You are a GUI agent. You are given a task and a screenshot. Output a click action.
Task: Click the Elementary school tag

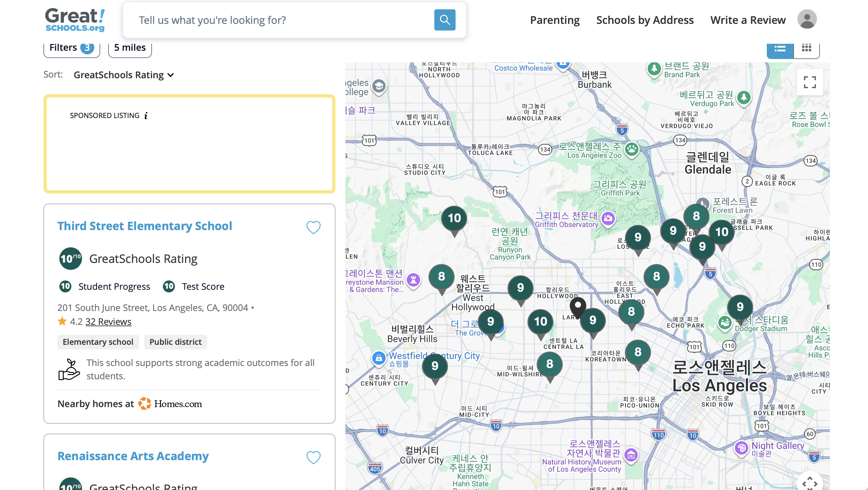point(98,342)
